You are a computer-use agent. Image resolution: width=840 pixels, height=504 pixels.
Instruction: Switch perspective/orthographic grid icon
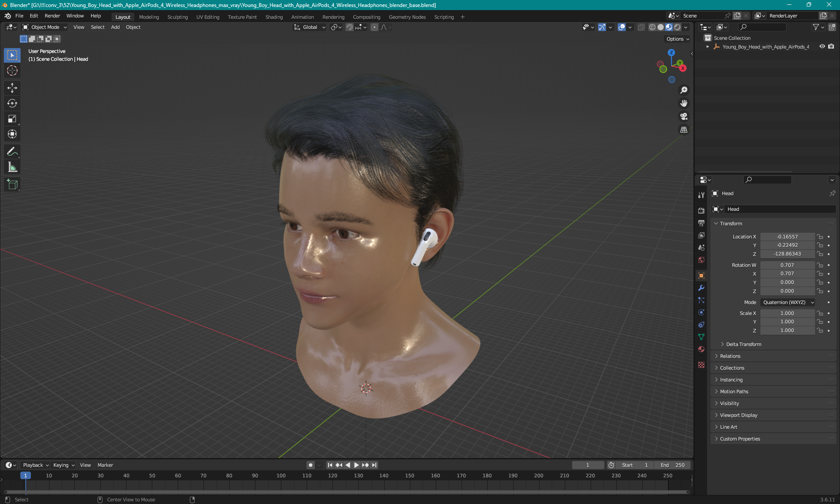click(x=684, y=130)
